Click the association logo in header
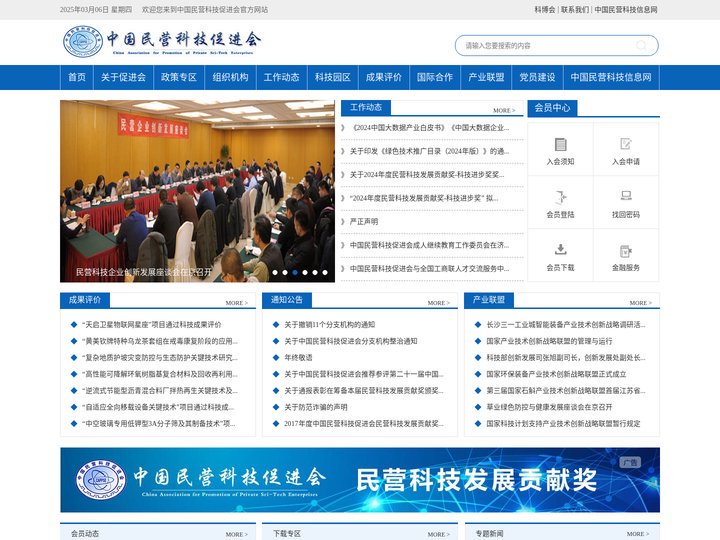 162,41
